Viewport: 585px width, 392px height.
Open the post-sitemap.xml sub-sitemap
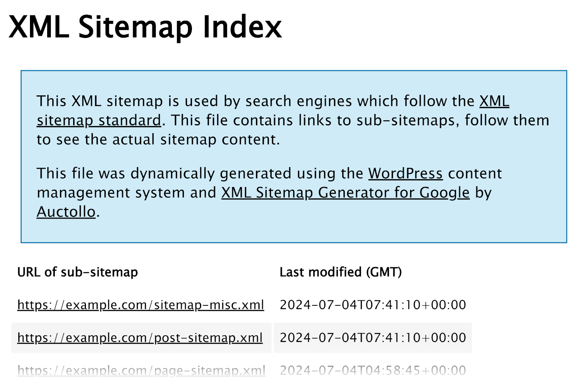coord(140,338)
